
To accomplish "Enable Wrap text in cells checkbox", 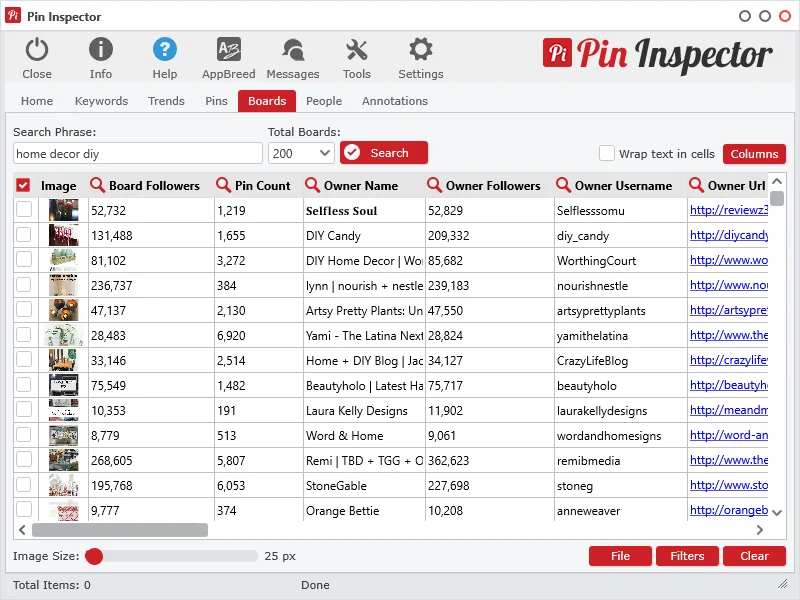I will tap(607, 153).
